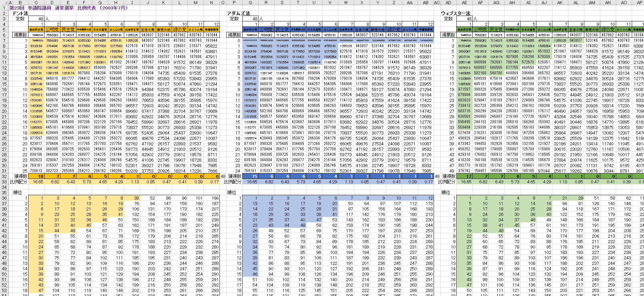
Task: Click the 定数 value 48 under ウェブスター法
Action: 465,19
